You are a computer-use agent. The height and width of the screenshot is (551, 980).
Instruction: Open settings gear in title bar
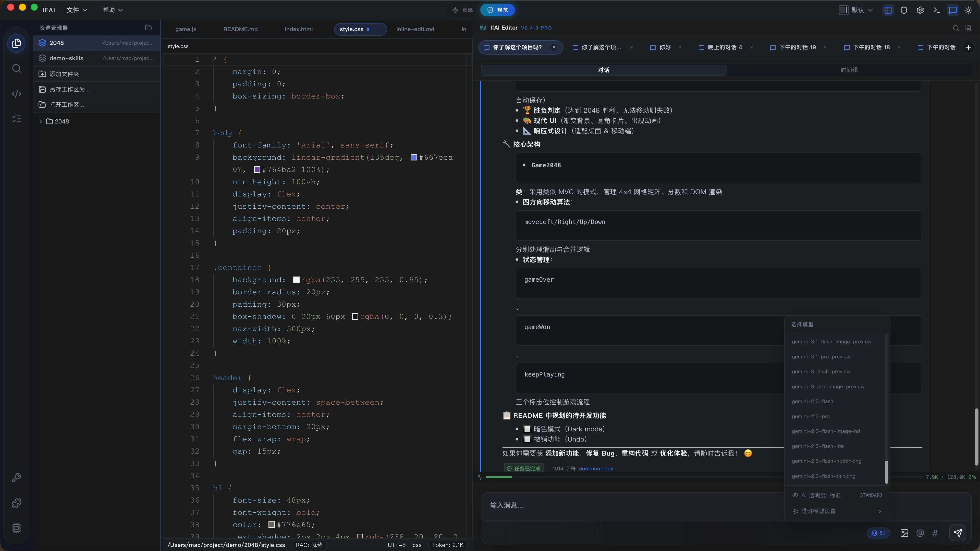click(920, 10)
